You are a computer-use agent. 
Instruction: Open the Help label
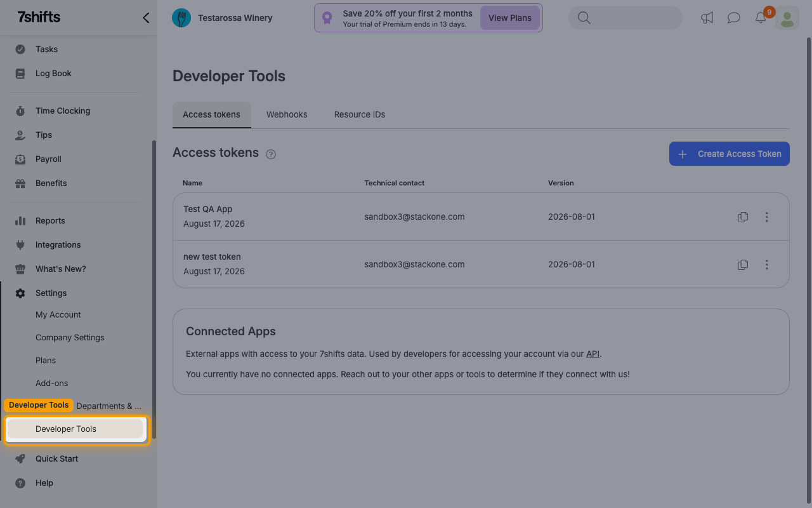[44, 483]
